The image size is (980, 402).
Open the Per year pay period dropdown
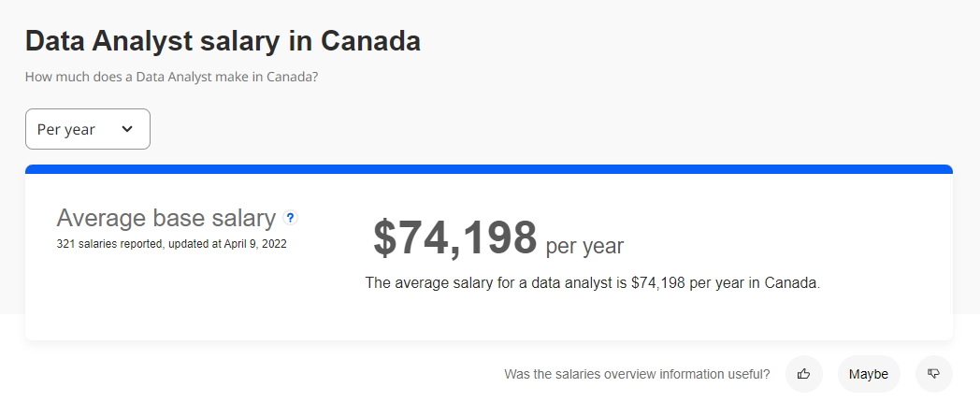coord(88,129)
